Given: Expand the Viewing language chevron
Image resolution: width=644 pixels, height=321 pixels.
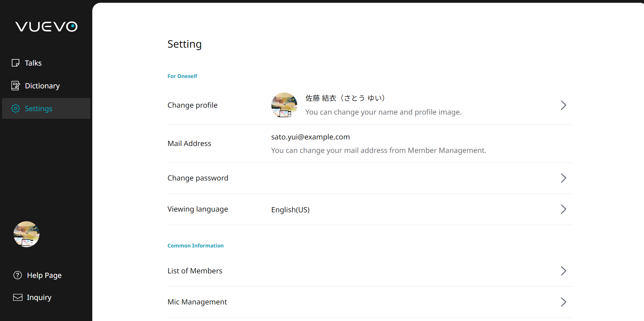Looking at the screenshot, I should pyautogui.click(x=563, y=209).
